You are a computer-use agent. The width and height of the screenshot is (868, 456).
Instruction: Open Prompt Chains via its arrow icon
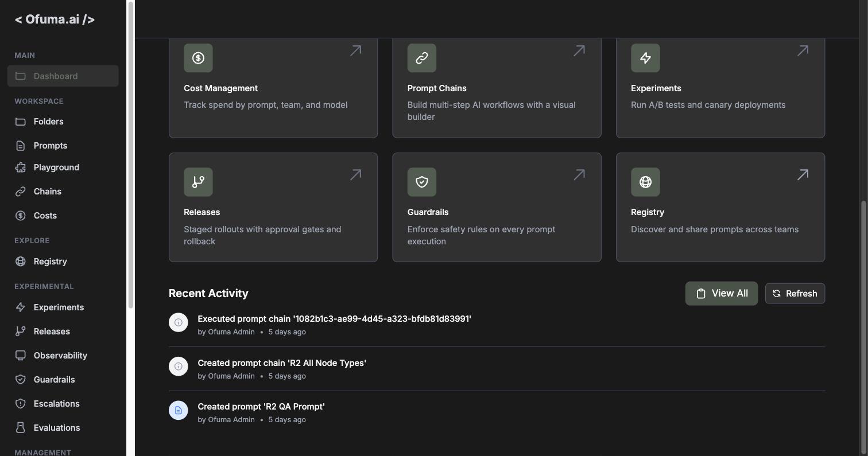click(x=579, y=50)
